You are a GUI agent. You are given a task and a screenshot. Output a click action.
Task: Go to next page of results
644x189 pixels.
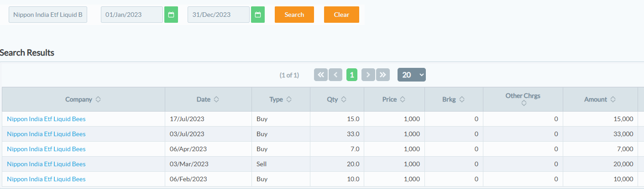[x=368, y=75]
